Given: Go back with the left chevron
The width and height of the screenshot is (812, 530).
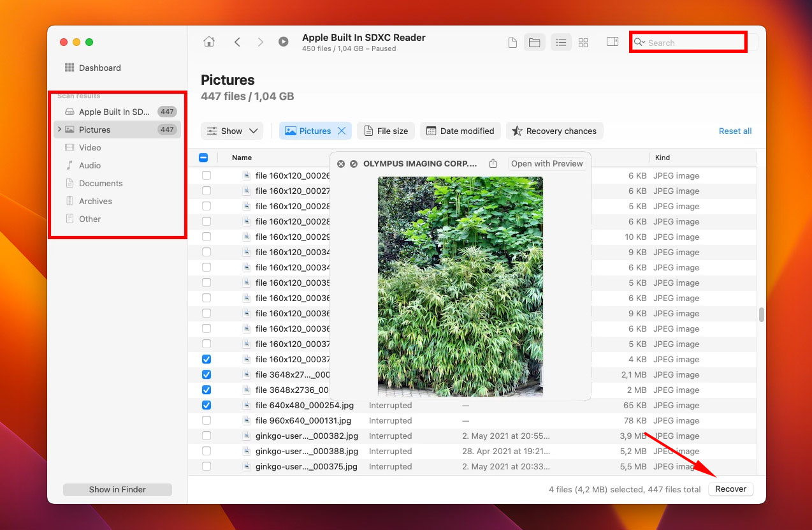Looking at the screenshot, I should click(237, 42).
